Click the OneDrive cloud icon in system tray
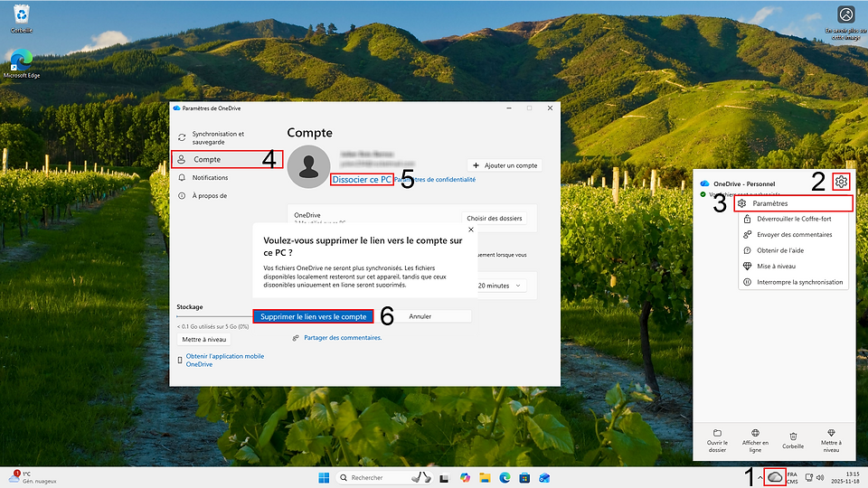 pos(775,477)
